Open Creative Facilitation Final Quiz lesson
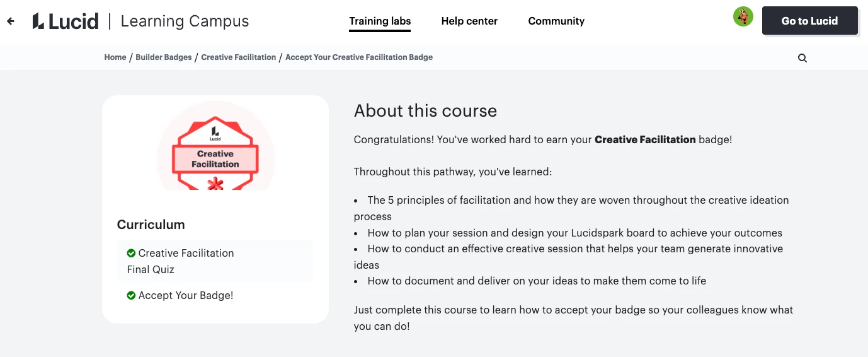The width and height of the screenshot is (868, 357). point(215,261)
